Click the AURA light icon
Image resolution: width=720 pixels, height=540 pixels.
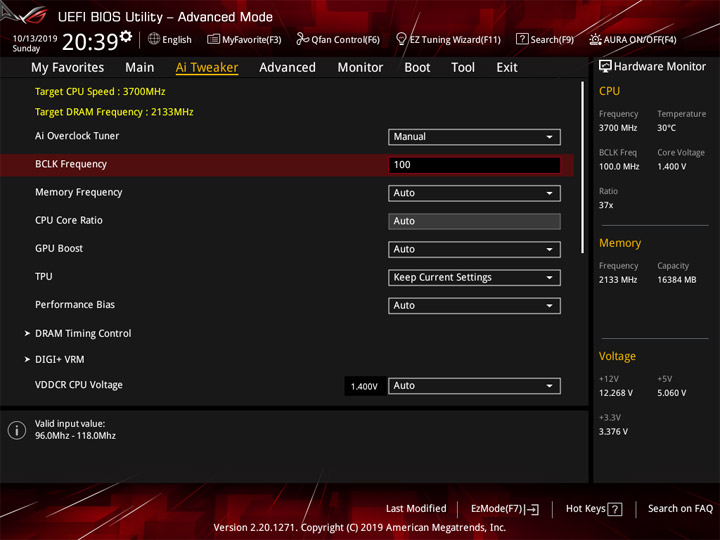(x=595, y=39)
